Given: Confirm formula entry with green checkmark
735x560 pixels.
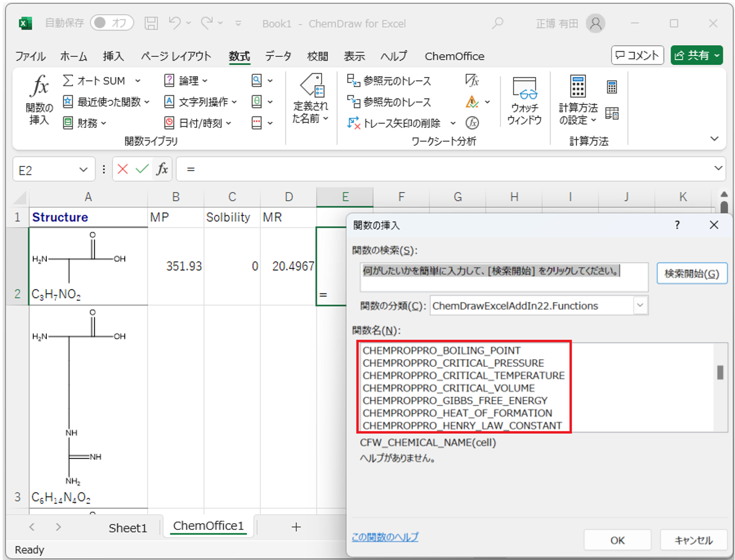Looking at the screenshot, I should 142,169.
